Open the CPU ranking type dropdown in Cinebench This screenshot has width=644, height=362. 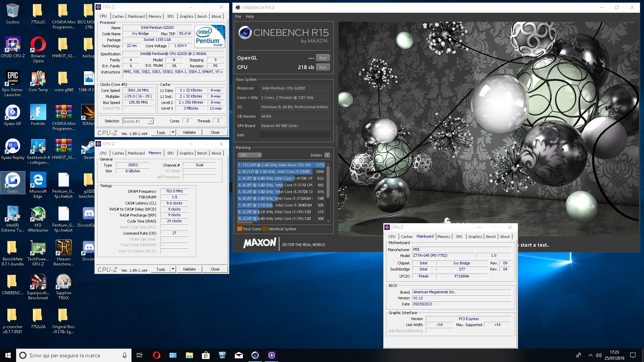point(250,155)
